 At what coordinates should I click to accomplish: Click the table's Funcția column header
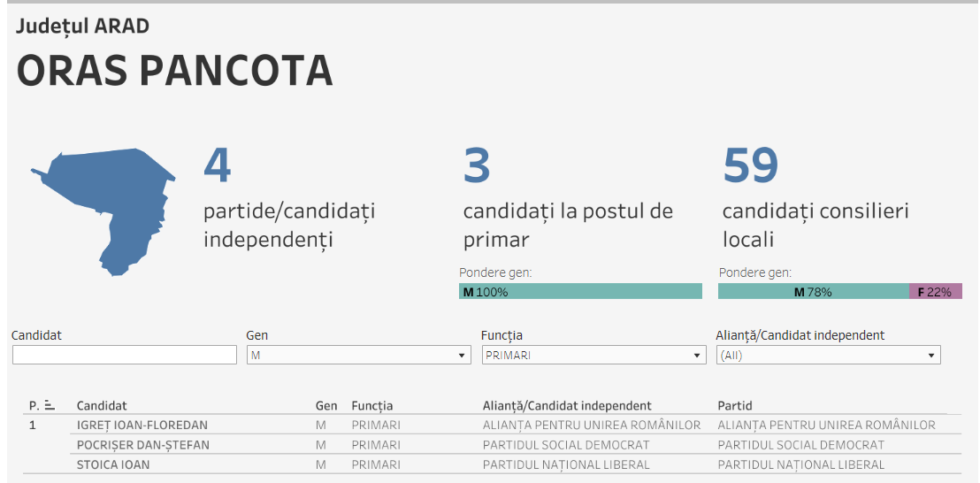pyautogui.click(x=372, y=406)
